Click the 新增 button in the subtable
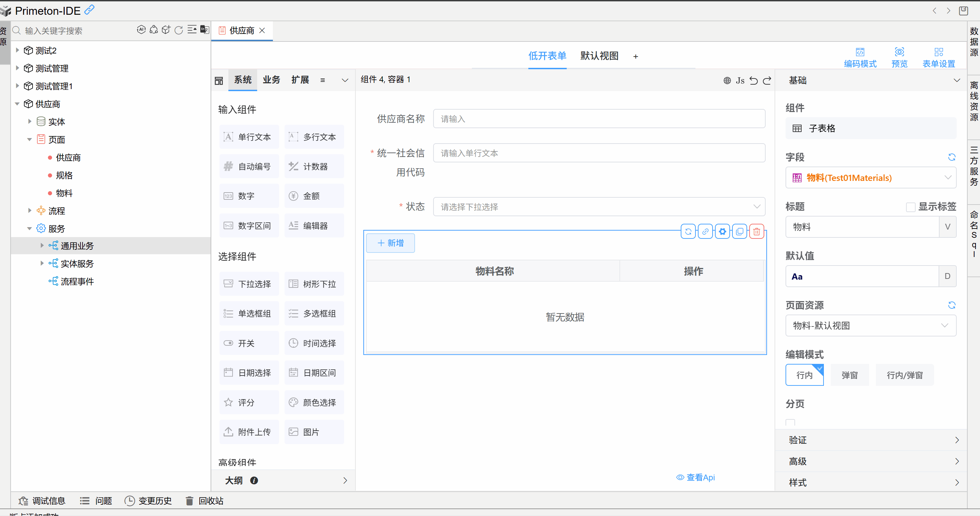The width and height of the screenshot is (980, 516). 390,243
